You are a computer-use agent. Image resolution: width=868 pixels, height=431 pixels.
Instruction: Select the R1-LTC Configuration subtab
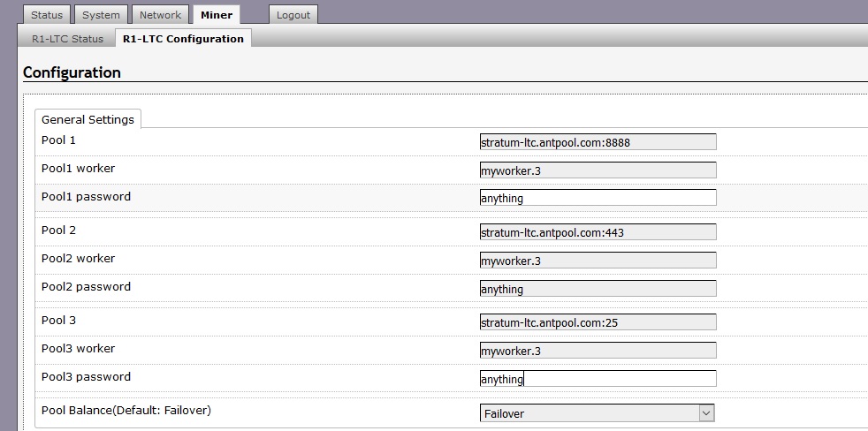(183, 39)
